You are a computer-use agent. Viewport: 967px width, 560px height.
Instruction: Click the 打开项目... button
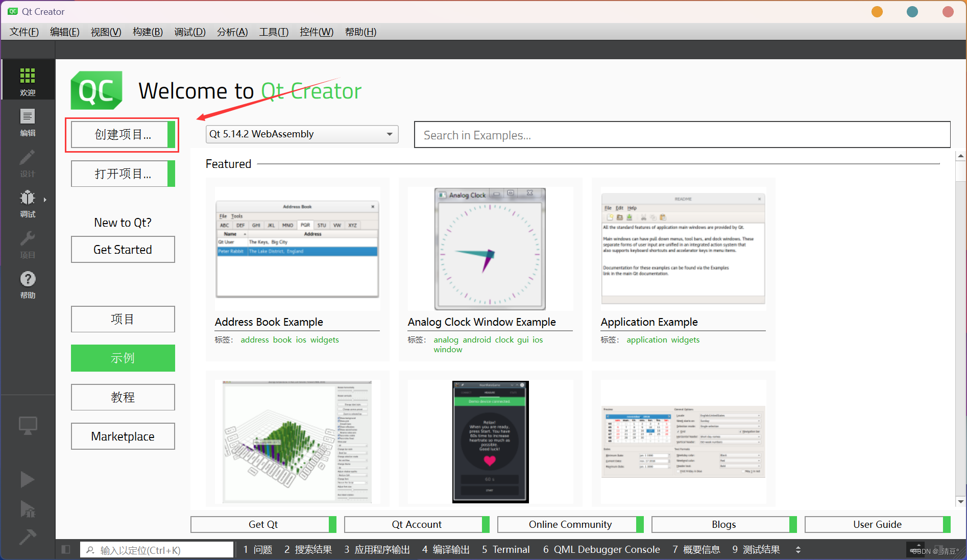pos(123,174)
